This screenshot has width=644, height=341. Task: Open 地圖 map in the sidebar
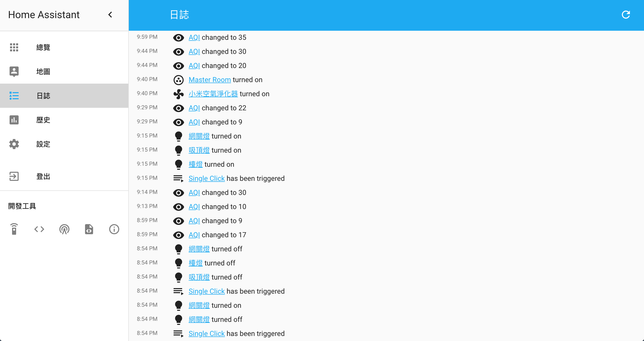point(64,72)
